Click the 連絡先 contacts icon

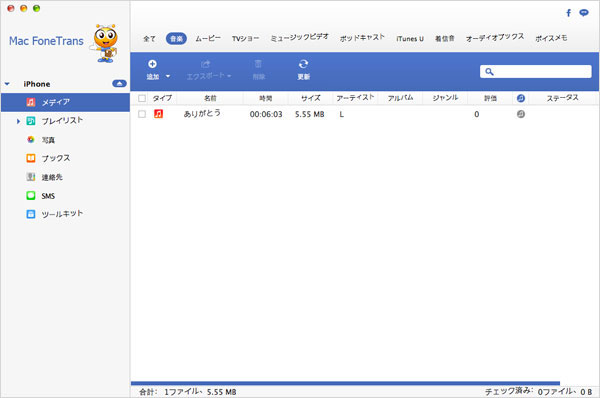click(31, 177)
